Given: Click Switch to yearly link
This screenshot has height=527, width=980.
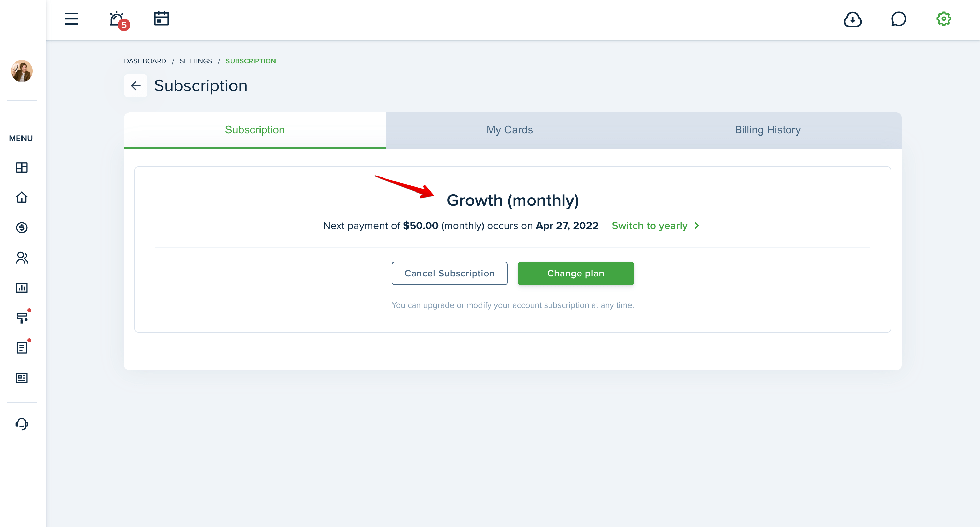Looking at the screenshot, I should click(655, 226).
